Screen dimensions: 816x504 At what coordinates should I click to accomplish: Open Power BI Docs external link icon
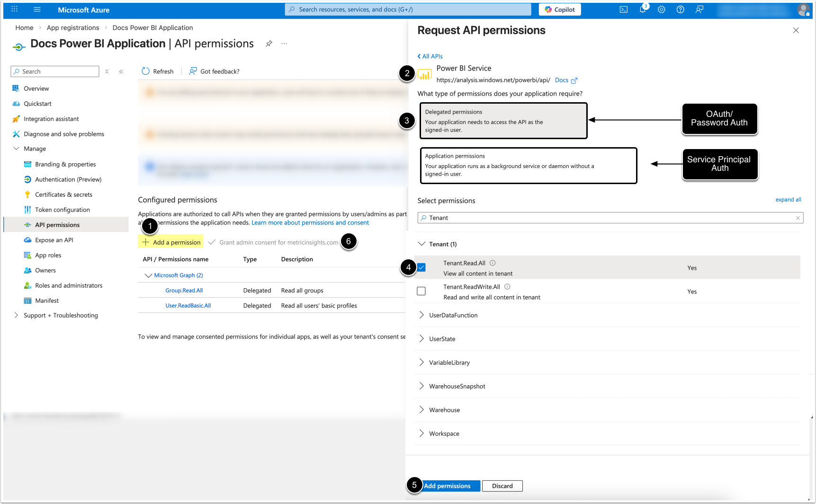[574, 80]
